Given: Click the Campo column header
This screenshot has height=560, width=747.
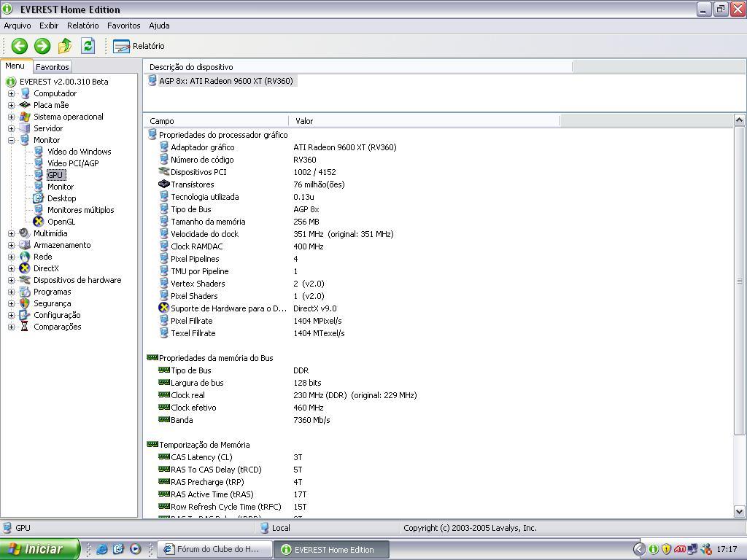Looking at the screenshot, I should [x=217, y=121].
